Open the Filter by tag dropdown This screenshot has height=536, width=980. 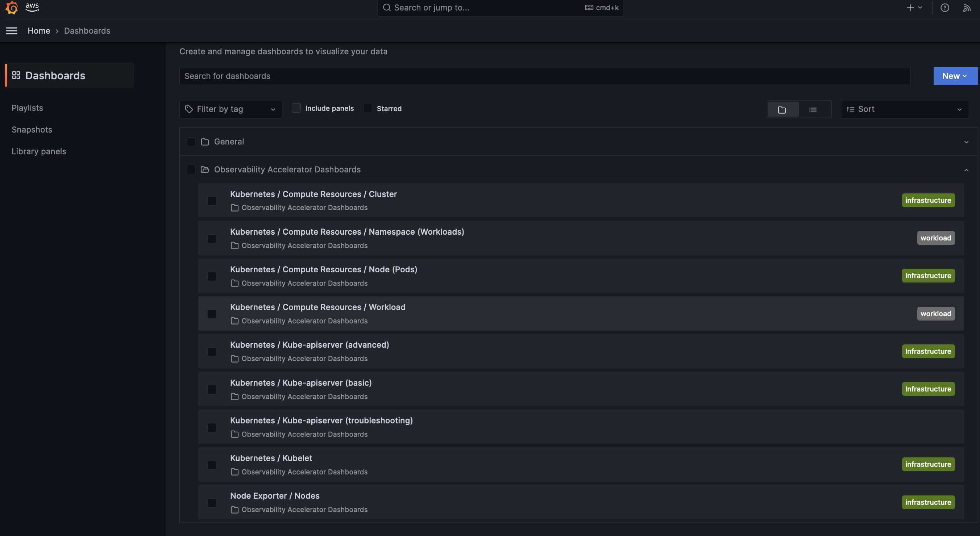coord(231,109)
